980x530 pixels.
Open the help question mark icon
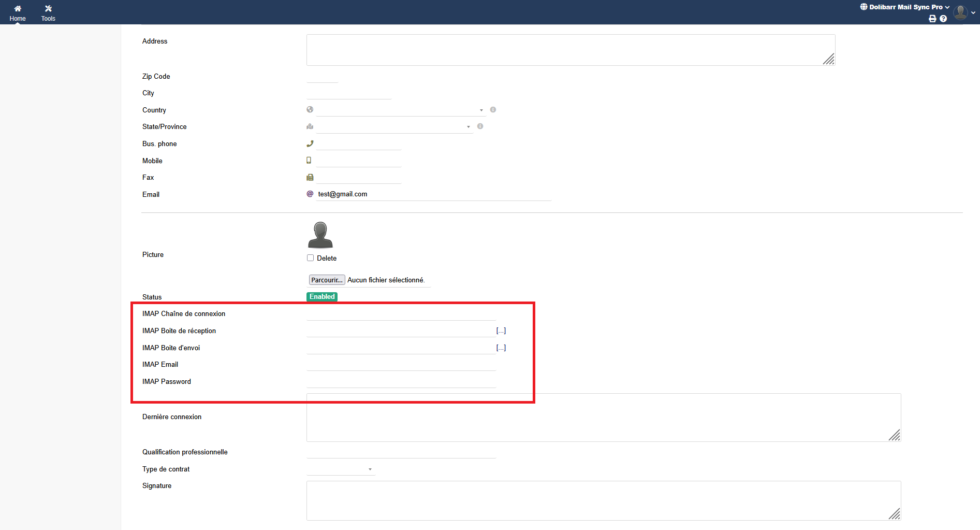click(x=943, y=19)
